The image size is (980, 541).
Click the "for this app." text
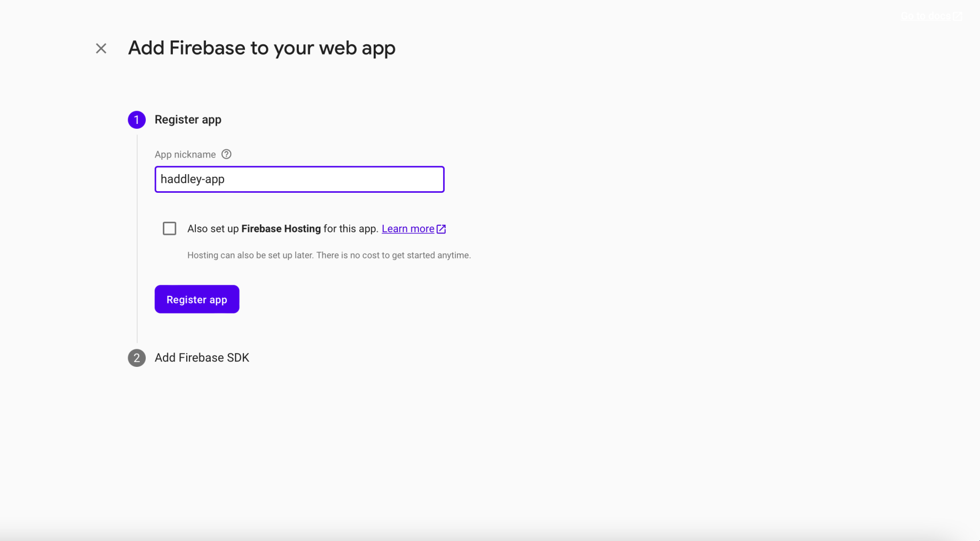click(351, 229)
